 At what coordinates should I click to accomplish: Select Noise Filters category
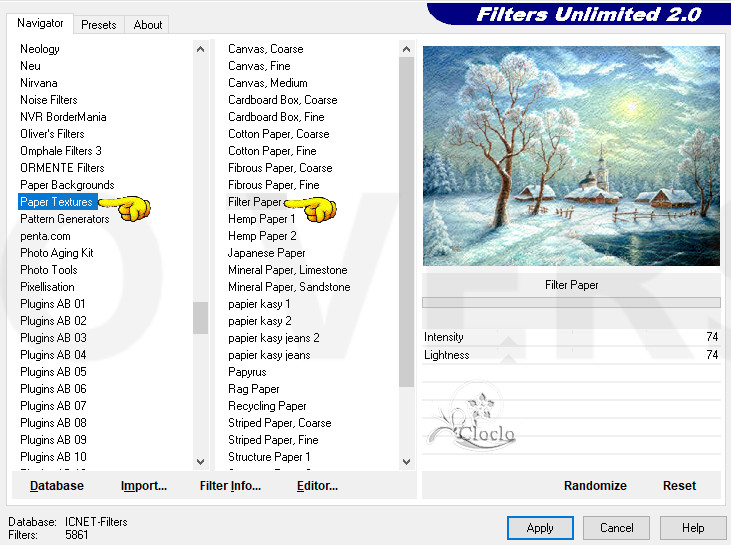(x=48, y=100)
